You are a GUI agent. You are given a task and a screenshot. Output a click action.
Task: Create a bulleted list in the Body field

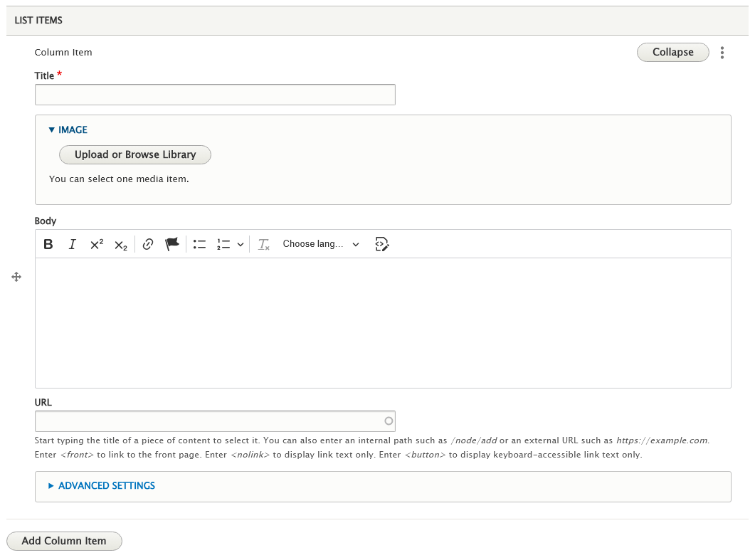tap(199, 244)
